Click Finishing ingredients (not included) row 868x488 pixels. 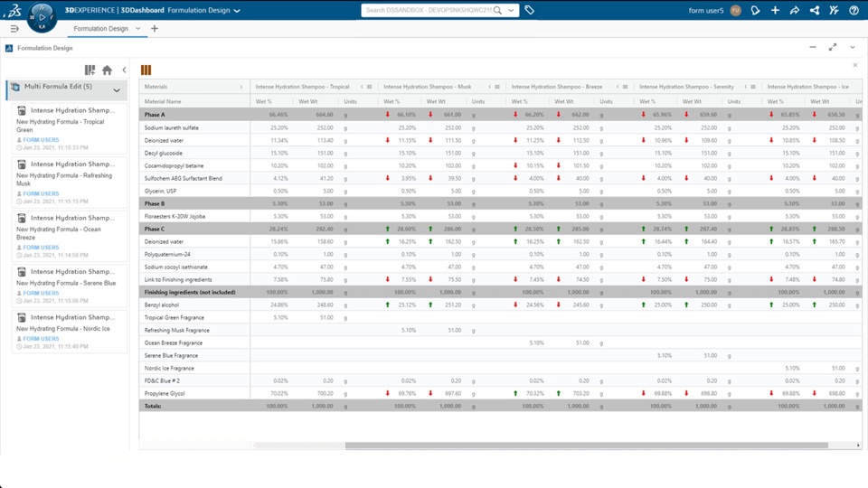[x=500, y=292]
